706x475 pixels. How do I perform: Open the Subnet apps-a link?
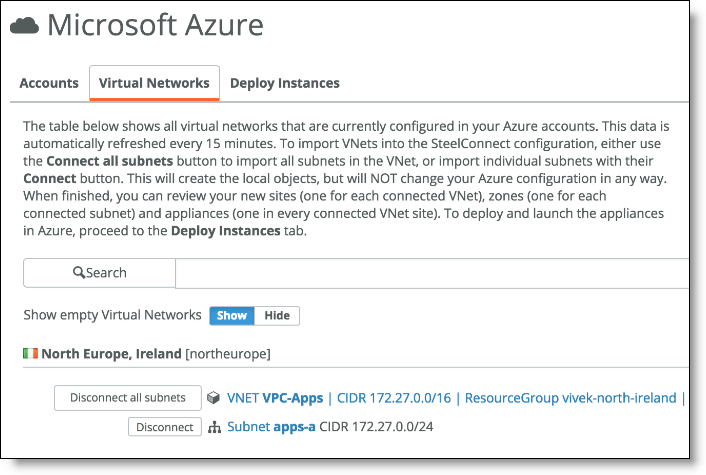point(271,427)
